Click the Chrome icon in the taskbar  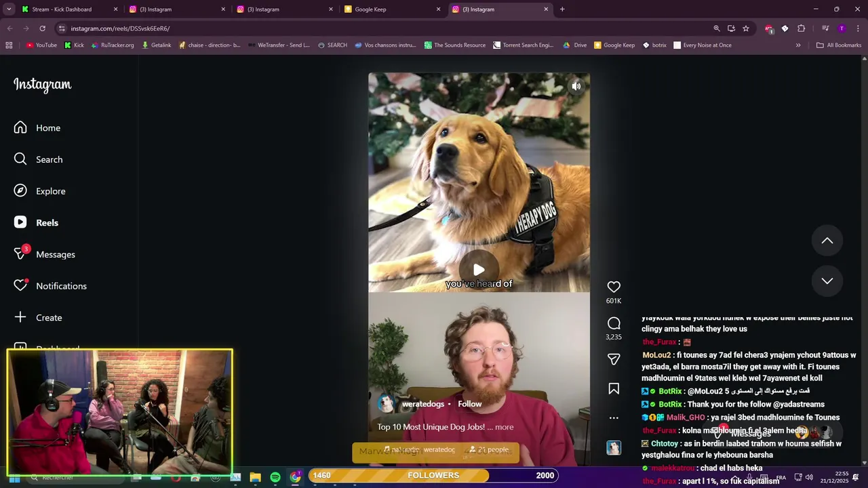(x=295, y=477)
